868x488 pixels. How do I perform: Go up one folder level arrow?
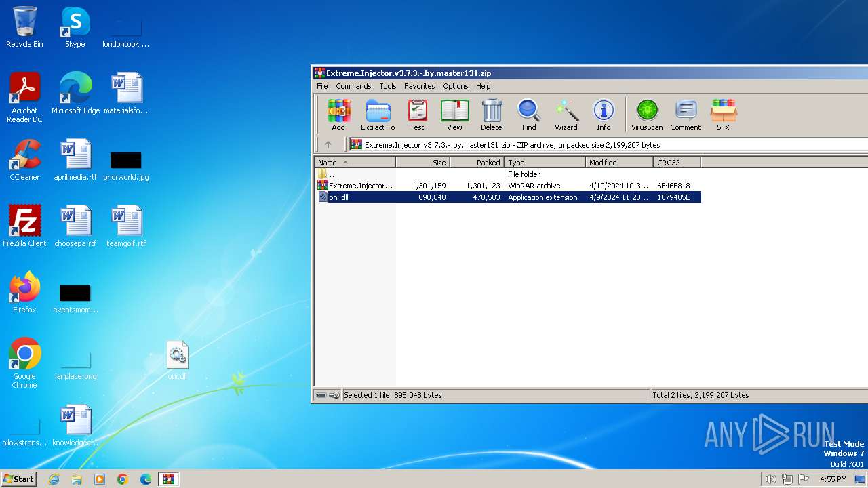pyautogui.click(x=328, y=144)
